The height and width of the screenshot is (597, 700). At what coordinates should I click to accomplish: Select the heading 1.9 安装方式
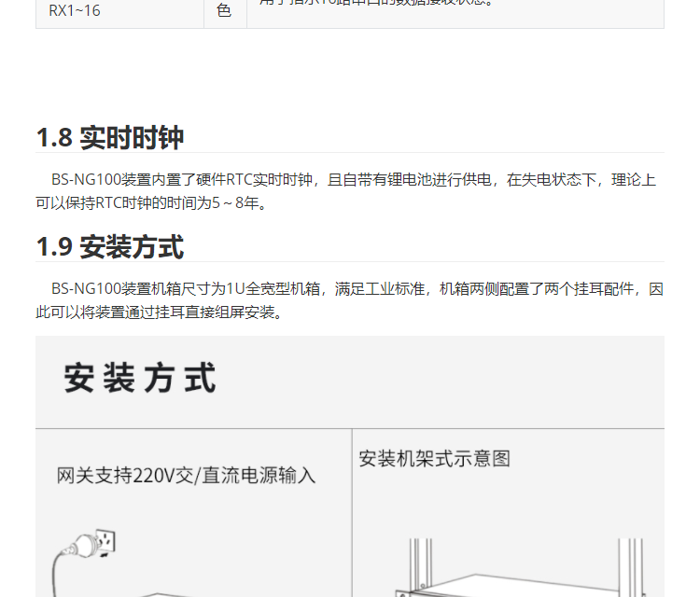pyautogui.click(x=110, y=246)
